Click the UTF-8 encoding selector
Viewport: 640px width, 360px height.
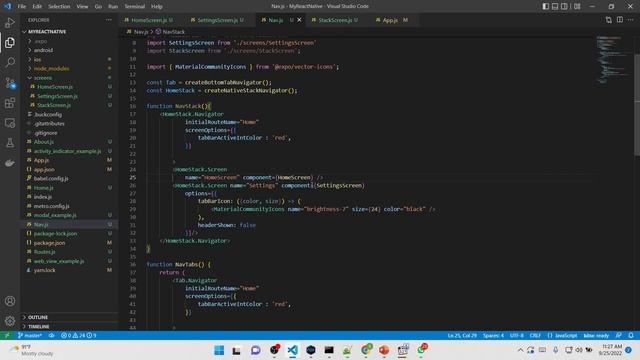[x=517, y=336]
